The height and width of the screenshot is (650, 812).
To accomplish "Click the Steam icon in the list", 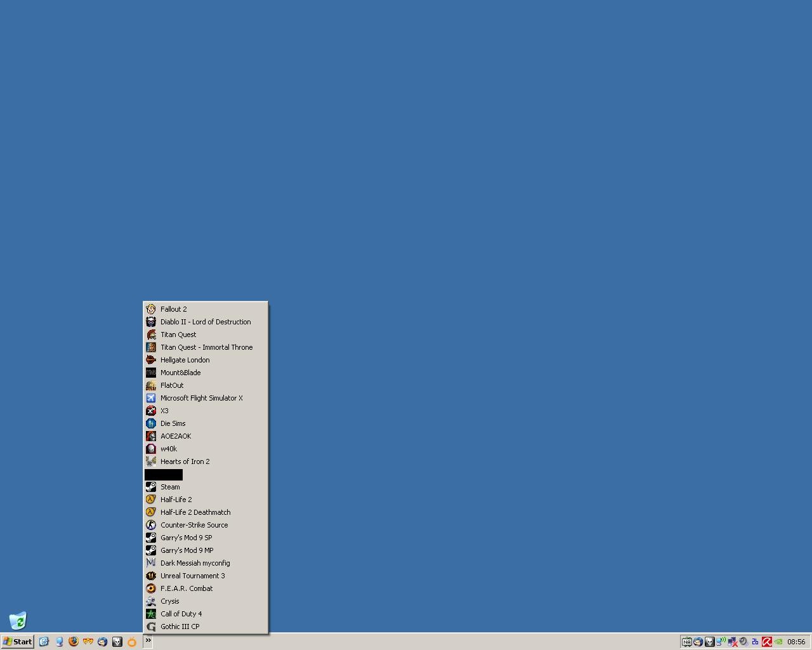I will click(x=151, y=487).
